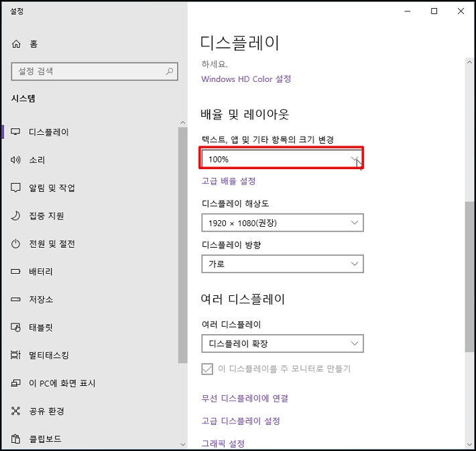
Task: Click the clipboard icon next to 클립보드
Action: [15, 439]
